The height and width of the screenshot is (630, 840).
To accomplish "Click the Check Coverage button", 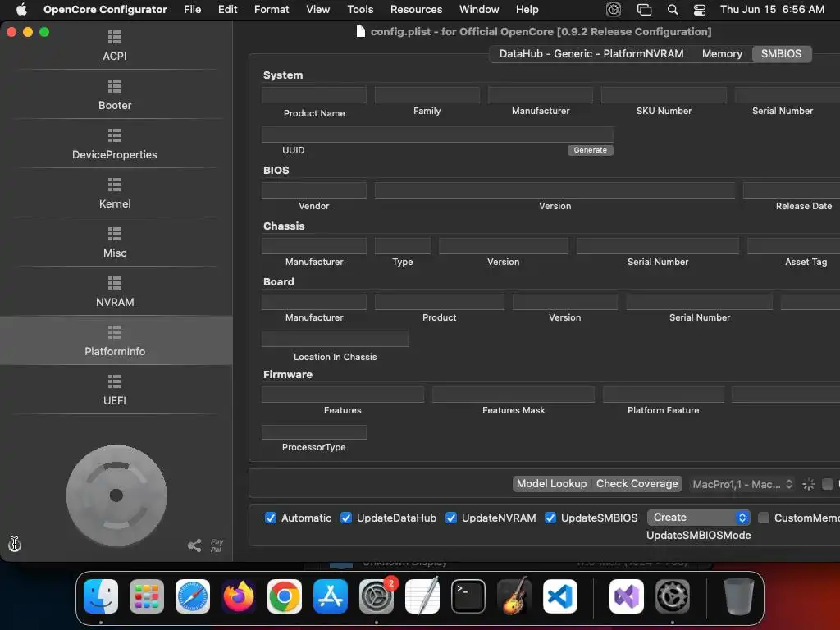I will [637, 484].
